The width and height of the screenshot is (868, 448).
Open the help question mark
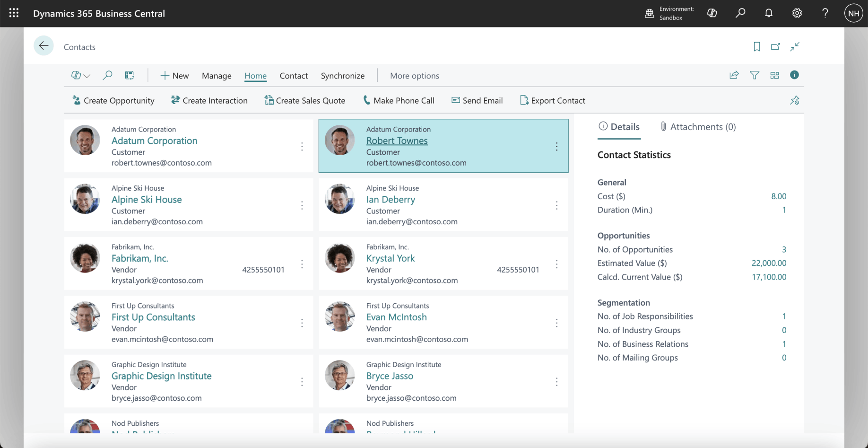click(825, 13)
